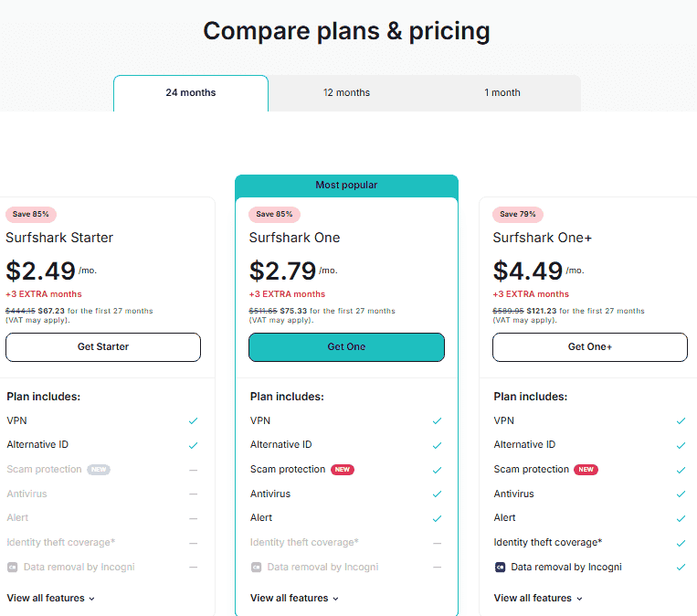Click VPN checkmark in Surfshark Starter plan

pos(193,420)
